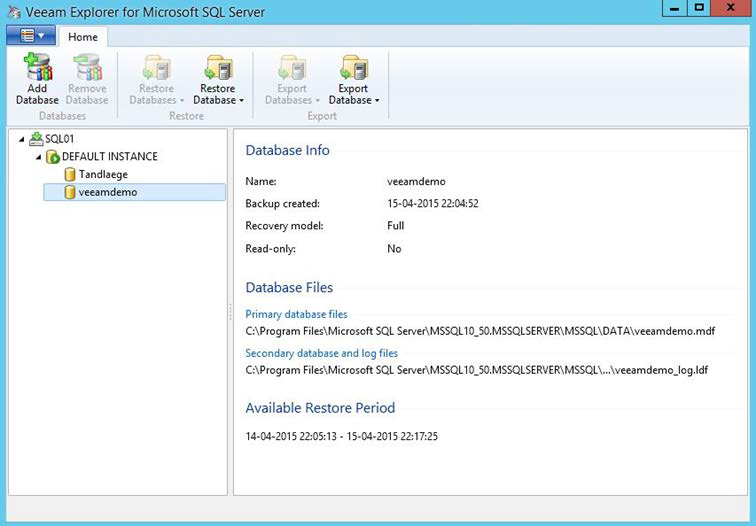
Task: Select the SQL01 server label
Action: point(60,139)
